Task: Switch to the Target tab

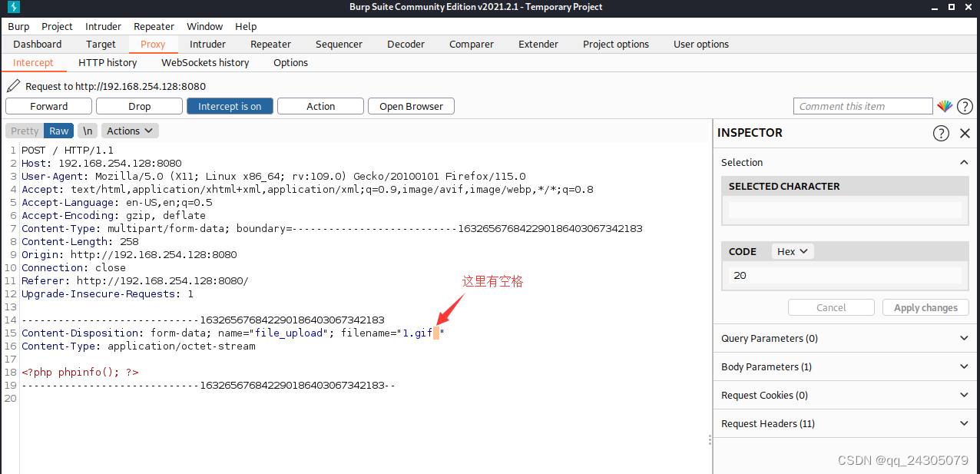Action: click(101, 44)
